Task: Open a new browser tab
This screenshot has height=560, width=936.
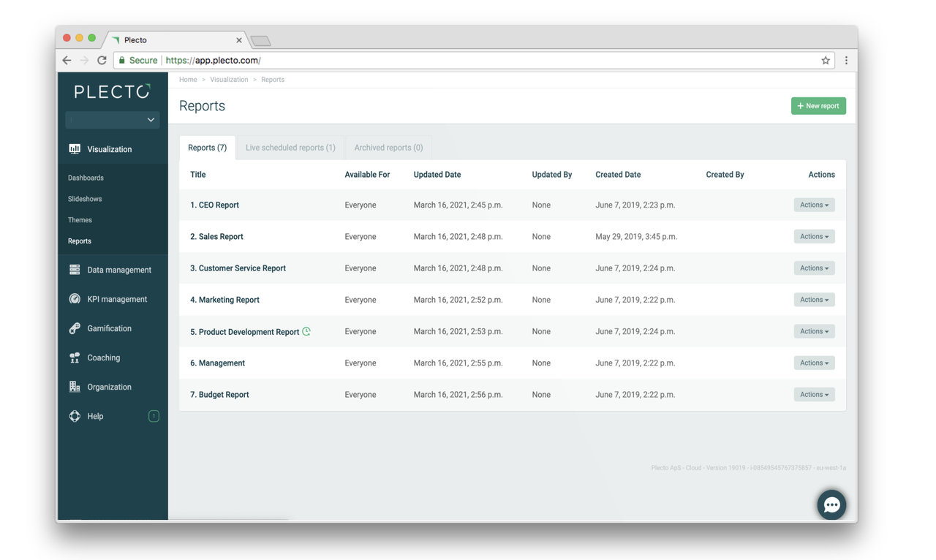Action: pyautogui.click(x=261, y=41)
